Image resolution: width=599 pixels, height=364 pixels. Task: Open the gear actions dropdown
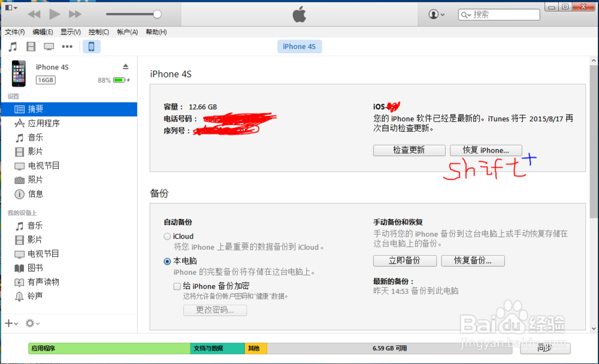point(32,323)
